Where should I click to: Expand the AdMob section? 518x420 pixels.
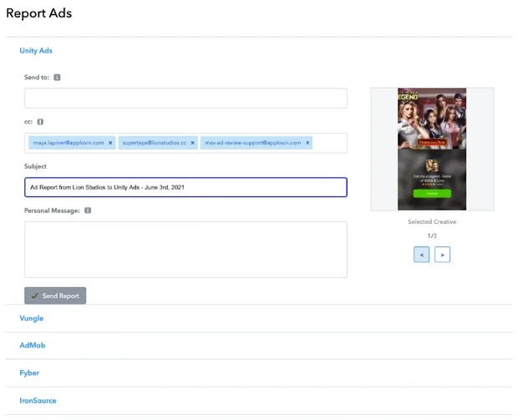pos(33,345)
